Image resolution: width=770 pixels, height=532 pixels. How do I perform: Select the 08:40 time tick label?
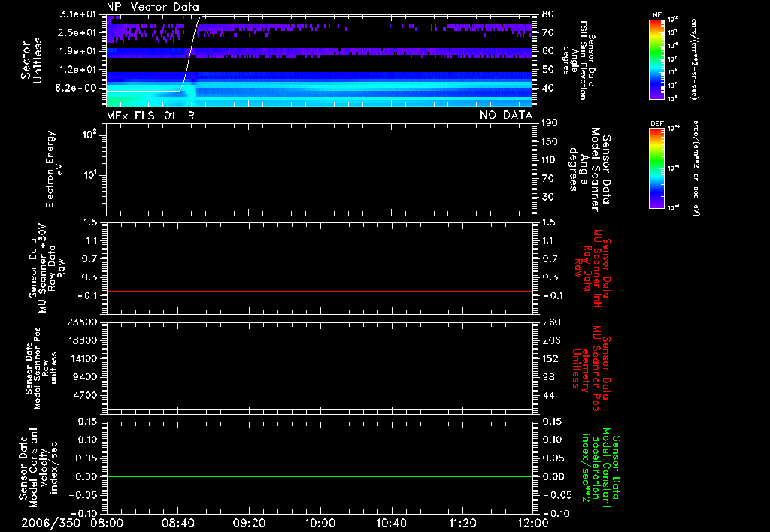pos(177,523)
